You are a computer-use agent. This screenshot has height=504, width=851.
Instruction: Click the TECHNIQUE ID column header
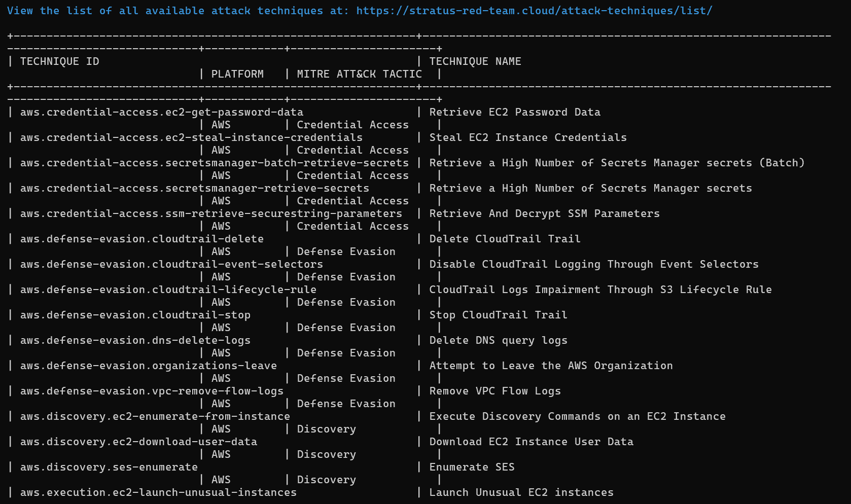[60, 61]
